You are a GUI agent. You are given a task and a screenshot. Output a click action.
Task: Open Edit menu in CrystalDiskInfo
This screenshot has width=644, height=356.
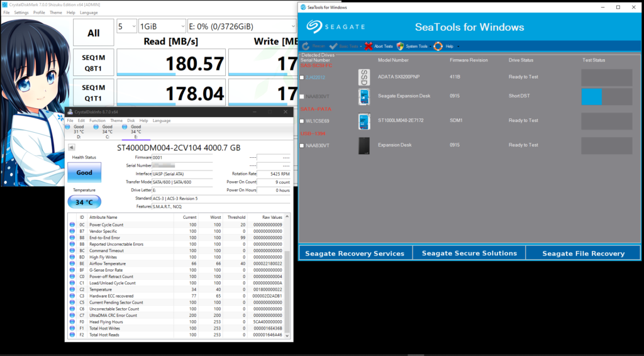[x=81, y=121]
